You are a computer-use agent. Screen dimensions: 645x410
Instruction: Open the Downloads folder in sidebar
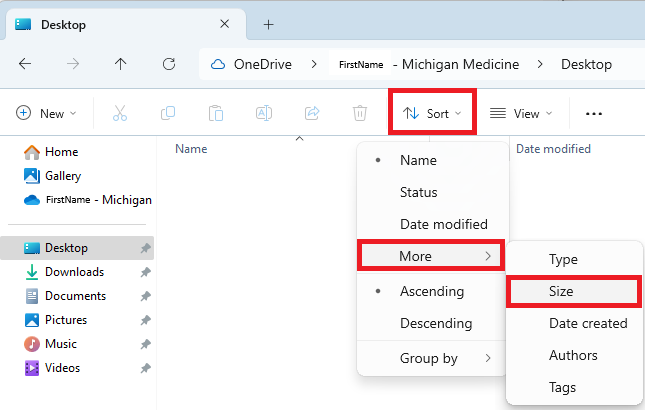click(74, 272)
